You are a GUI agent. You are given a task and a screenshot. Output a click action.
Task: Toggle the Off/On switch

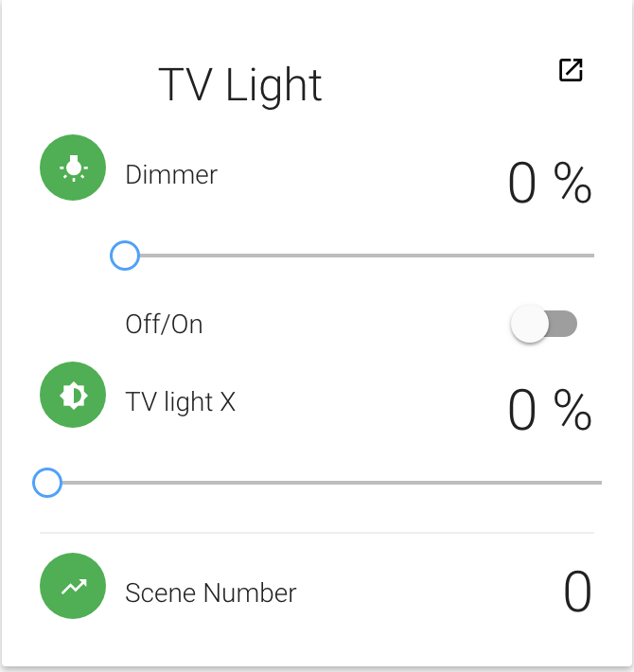point(543,325)
